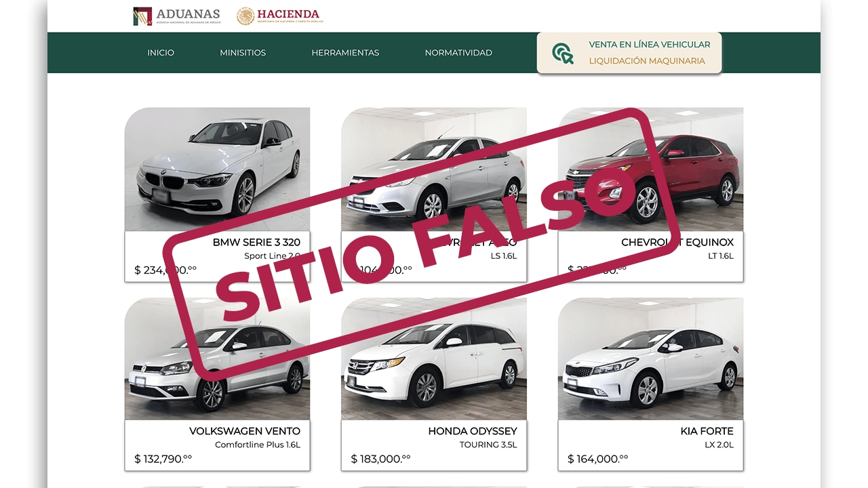This screenshot has height=488, width=868.
Task: Open Venta en Línea Vehicular link
Action: point(649,45)
